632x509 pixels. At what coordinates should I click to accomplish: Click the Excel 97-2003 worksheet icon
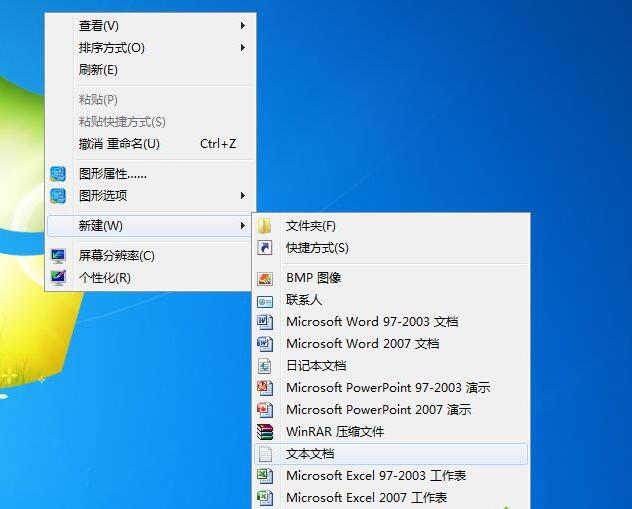tap(265, 476)
